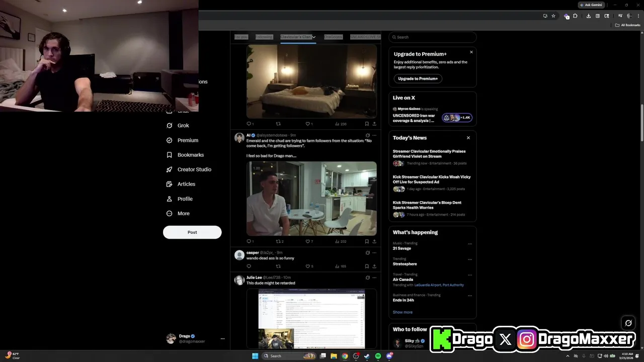
Task: Switch to the For you tab
Action: click(242, 37)
